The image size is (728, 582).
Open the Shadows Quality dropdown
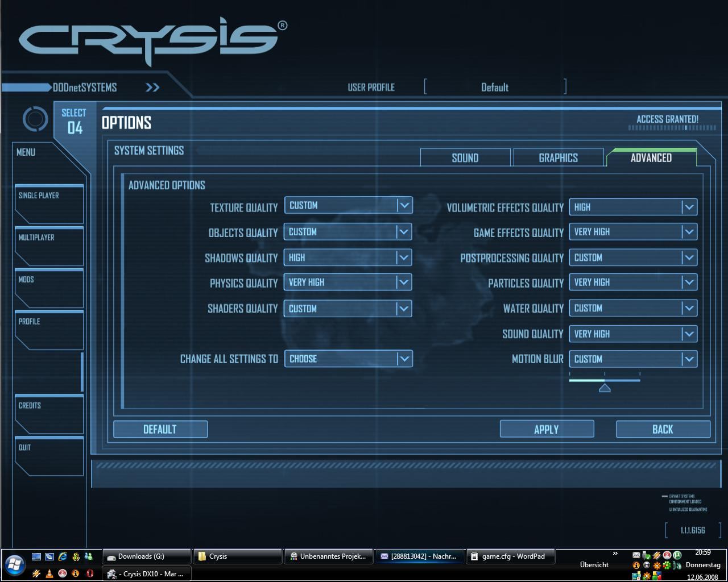348,257
